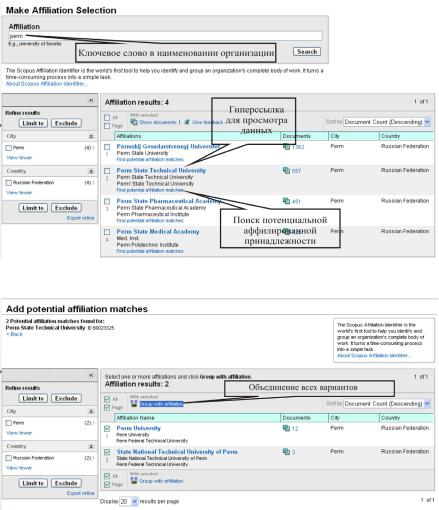Screen dimensions: 439x510
Task: Click Affiliations column header in upper table
Action: pos(197,136)
